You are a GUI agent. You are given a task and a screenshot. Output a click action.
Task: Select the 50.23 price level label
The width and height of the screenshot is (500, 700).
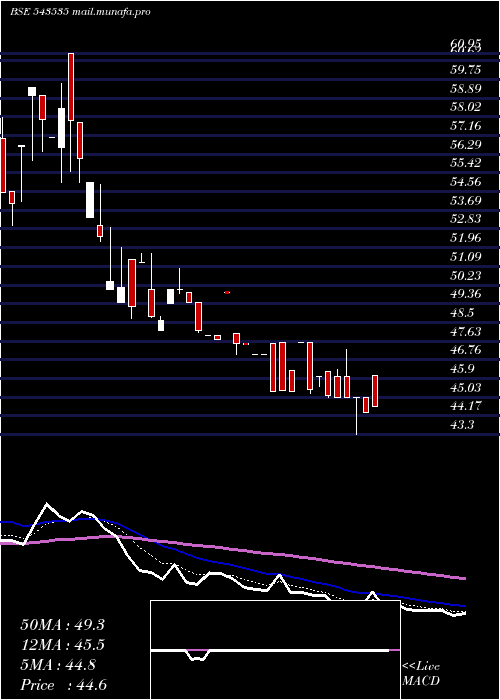pyautogui.click(x=466, y=275)
